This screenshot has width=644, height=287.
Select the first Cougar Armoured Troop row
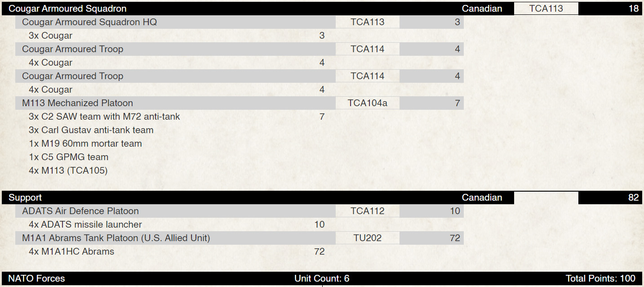[240, 49]
